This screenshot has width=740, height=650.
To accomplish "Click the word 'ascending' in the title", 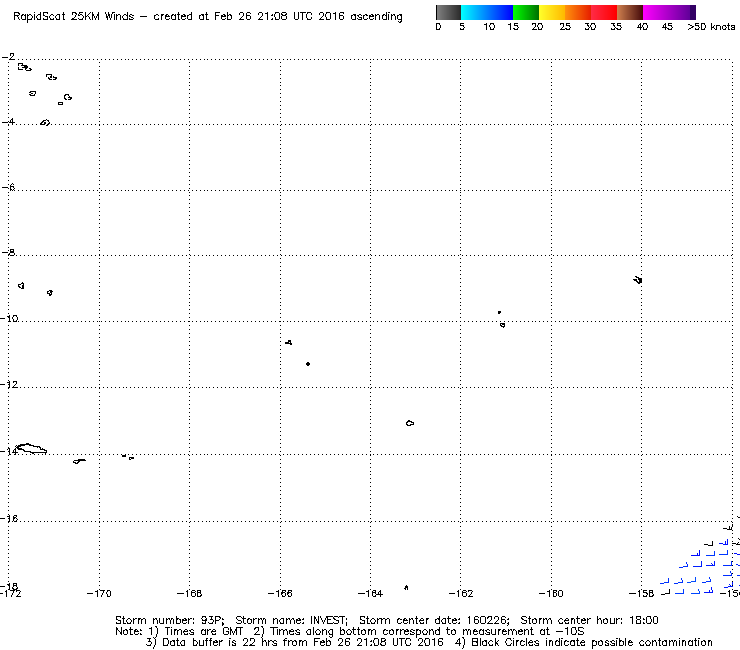I will click(x=376, y=17).
